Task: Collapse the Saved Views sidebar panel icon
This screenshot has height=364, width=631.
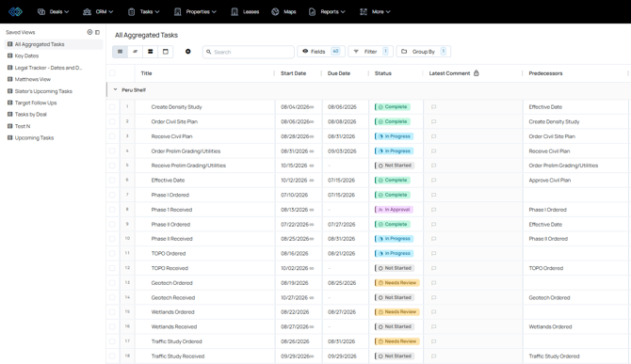Action: (x=97, y=32)
